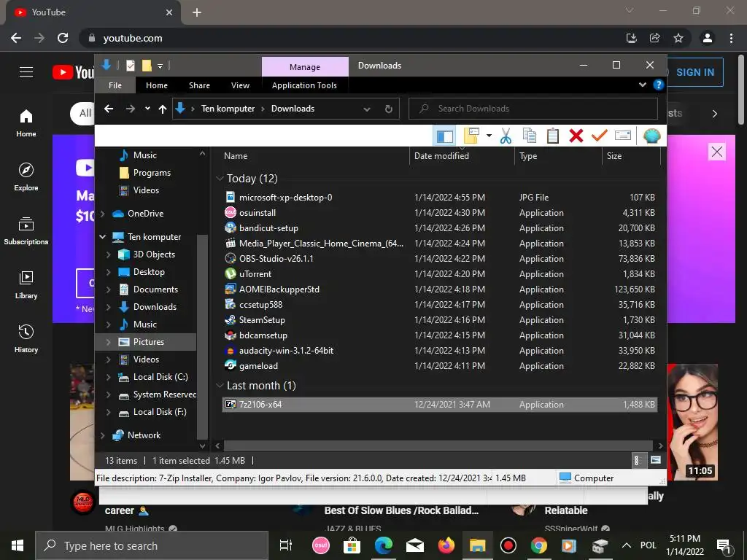The image size is (747, 560).
Task: Click Ten komputer in the address breadcrumb
Action: click(x=228, y=109)
